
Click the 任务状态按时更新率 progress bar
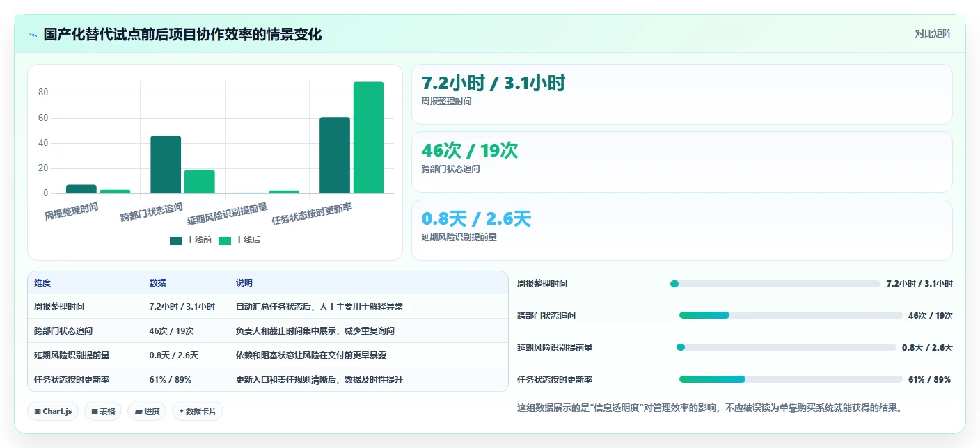pos(791,379)
